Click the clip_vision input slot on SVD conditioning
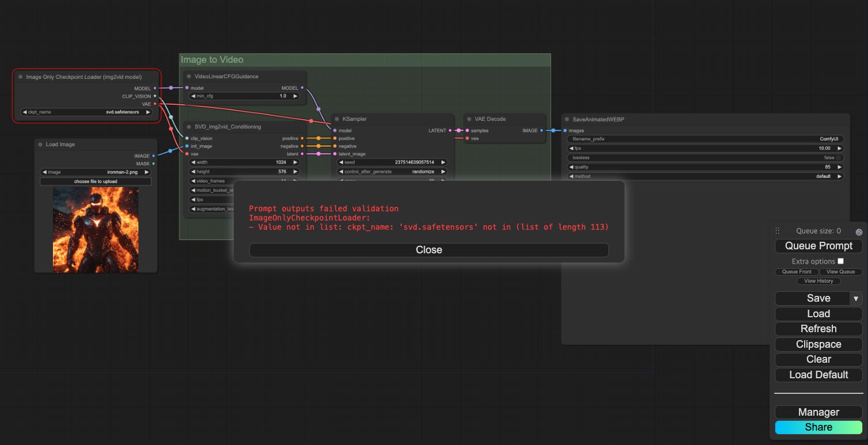 coord(186,138)
